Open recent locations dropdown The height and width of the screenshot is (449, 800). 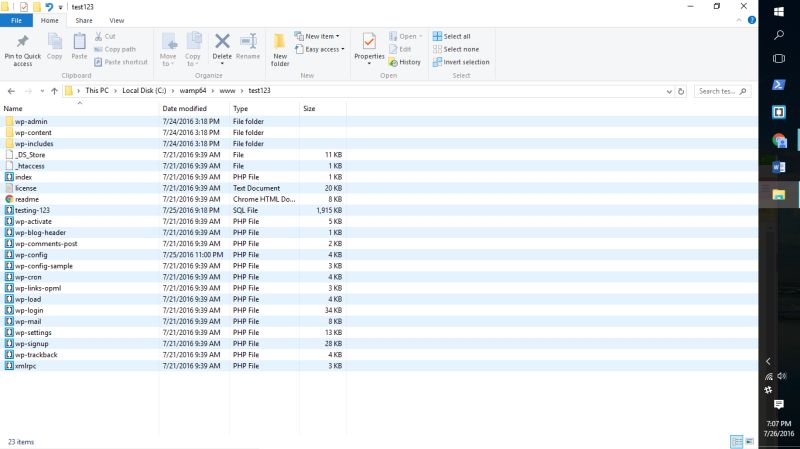click(42, 91)
